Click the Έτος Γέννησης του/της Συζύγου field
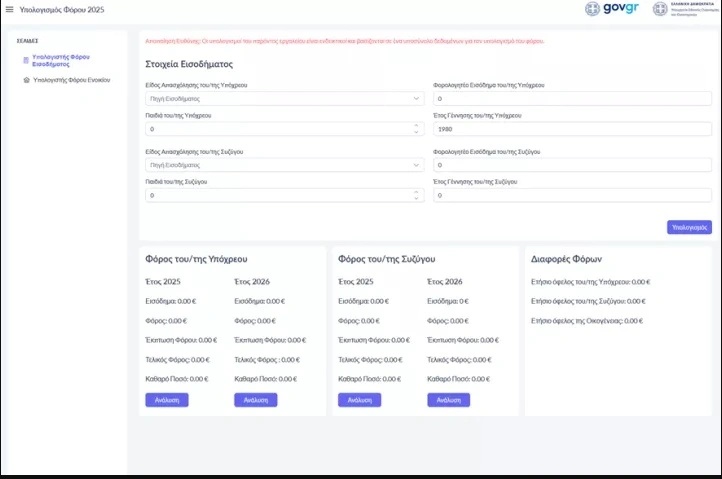This screenshot has width=722, height=479. coord(572,196)
